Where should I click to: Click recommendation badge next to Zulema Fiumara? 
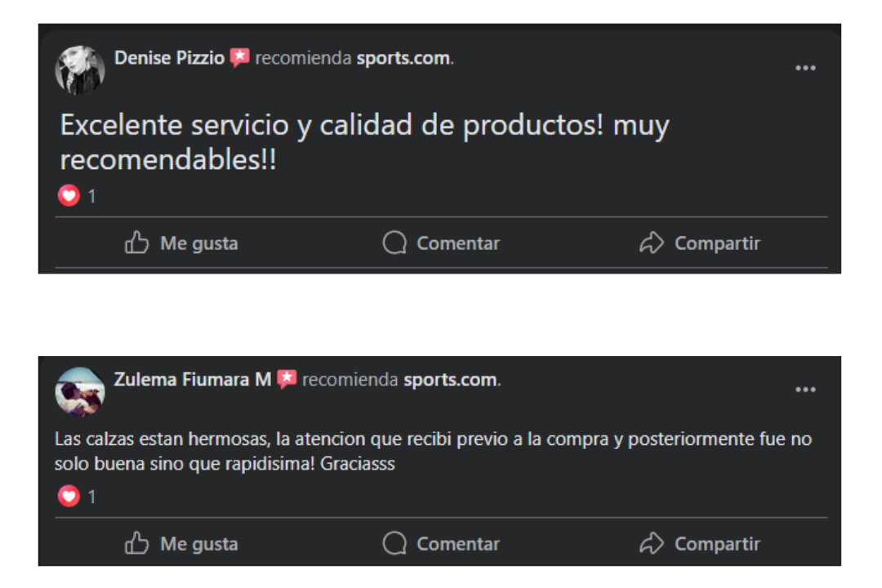pyautogui.click(x=287, y=380)
